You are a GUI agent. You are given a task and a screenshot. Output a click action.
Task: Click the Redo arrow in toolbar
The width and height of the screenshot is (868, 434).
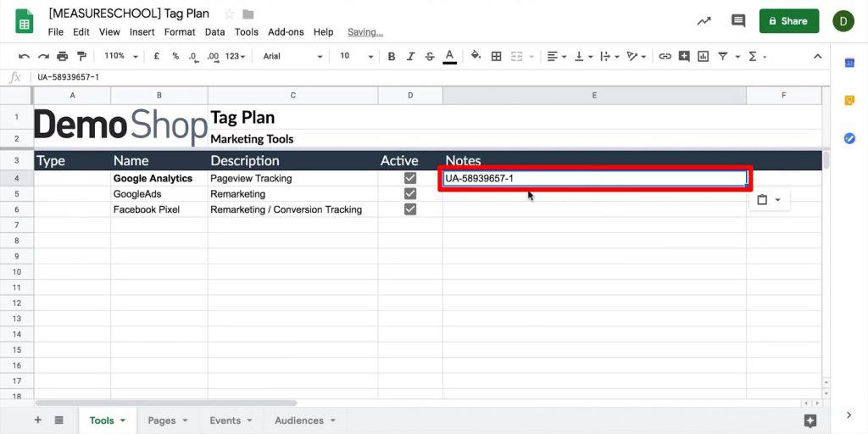(43, 56)
